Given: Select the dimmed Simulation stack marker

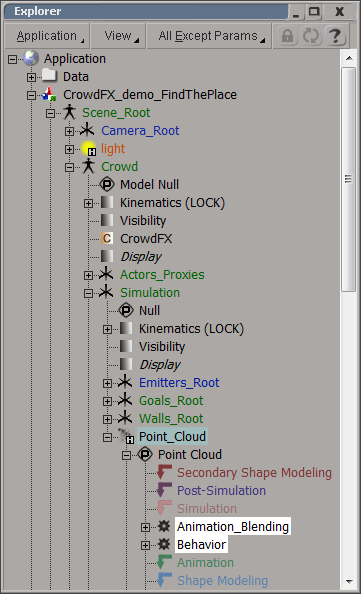Looking at the screenshot, I should pyautogui.click(x=207, y=508).
